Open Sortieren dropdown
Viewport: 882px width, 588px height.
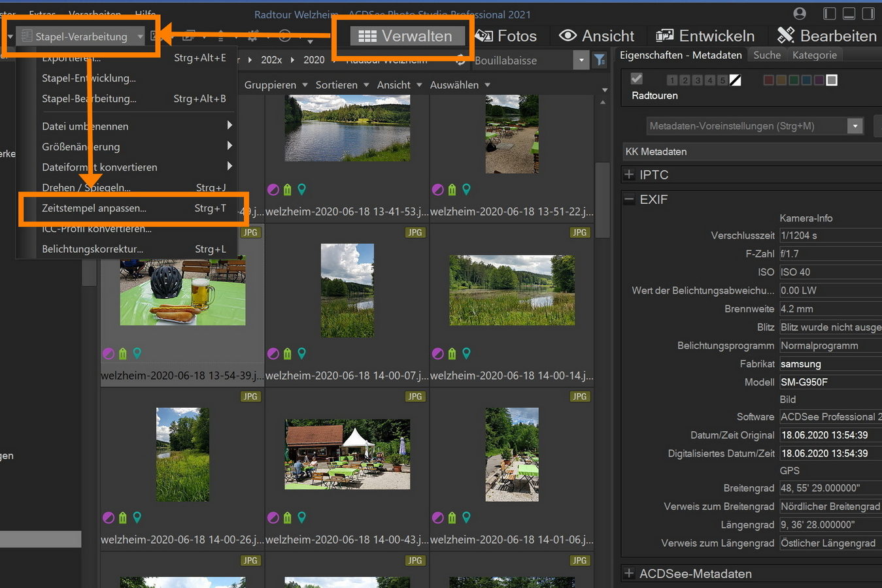click(x=342, y=85)
